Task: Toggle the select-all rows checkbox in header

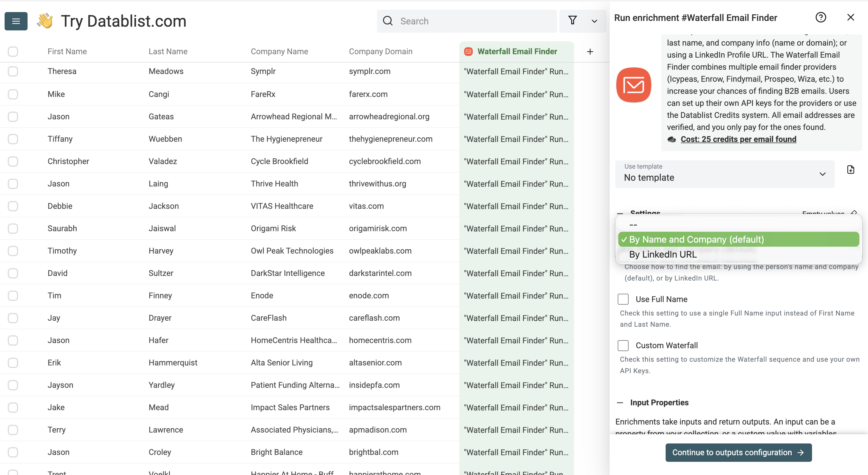Action: [x=13, y=52]
